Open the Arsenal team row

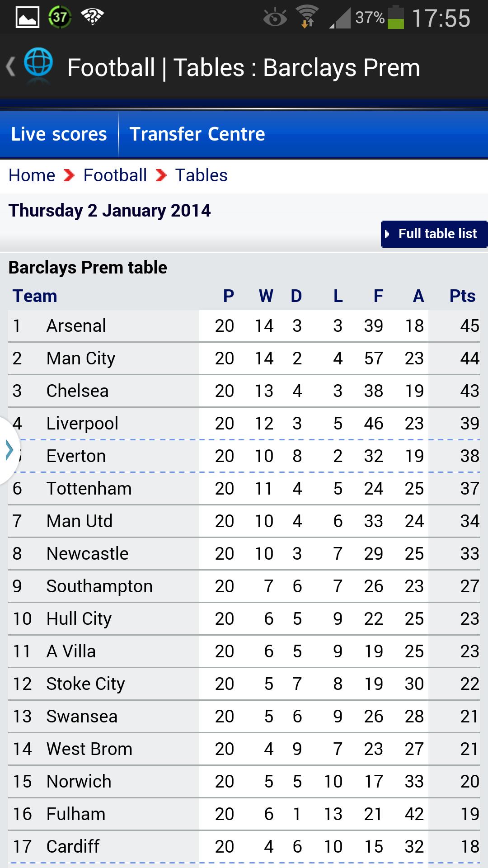[x=244, y=326]
